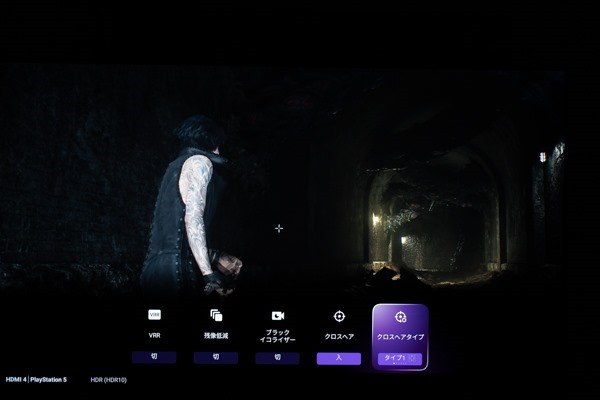Viewport: 600px width, 400px height.
Task: Select the 残像低減 motion blur reduction icon
Action: click(x=216, y=315)
